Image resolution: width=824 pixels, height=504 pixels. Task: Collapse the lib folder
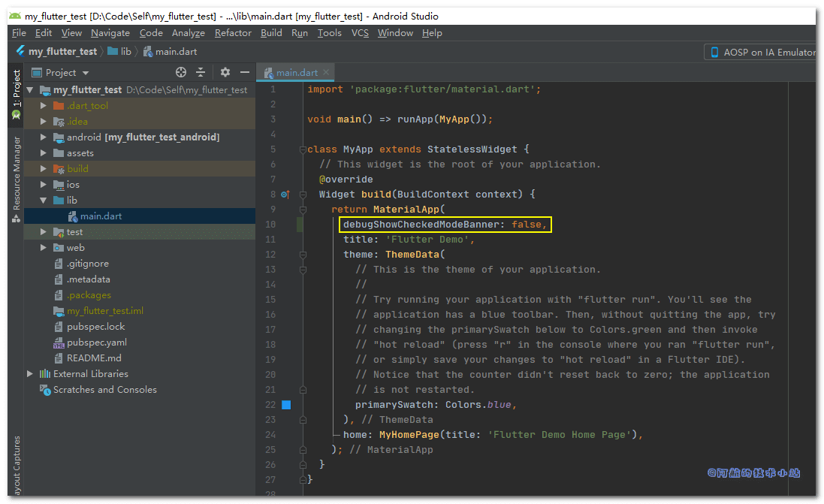(44, 201)
